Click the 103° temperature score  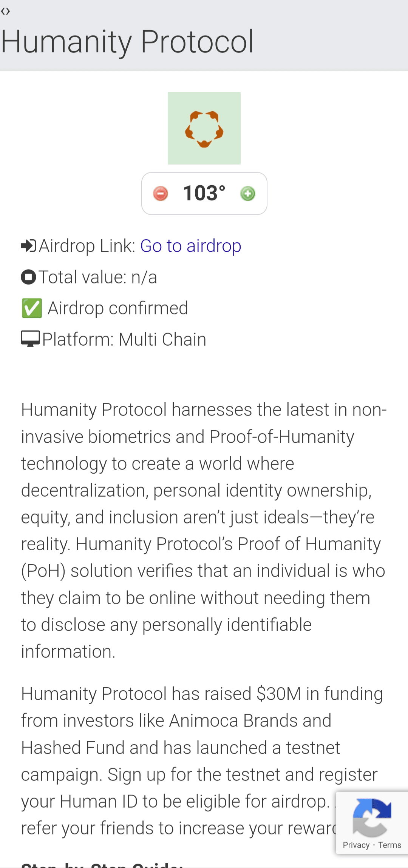(x=204, y=193)
